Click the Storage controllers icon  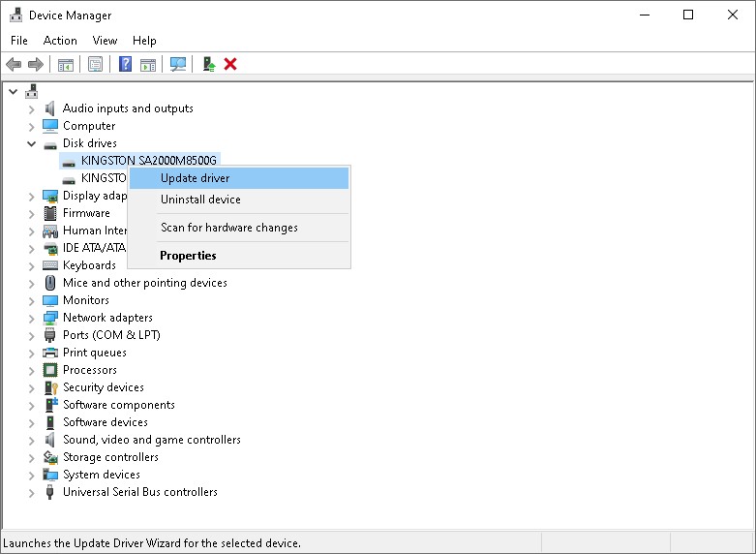(x=50, y=457)
